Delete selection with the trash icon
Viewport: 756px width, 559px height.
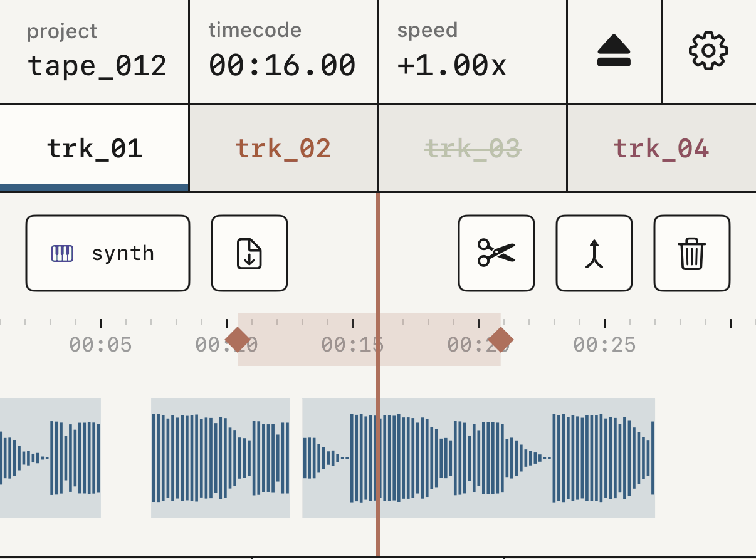tap(692, 253)
